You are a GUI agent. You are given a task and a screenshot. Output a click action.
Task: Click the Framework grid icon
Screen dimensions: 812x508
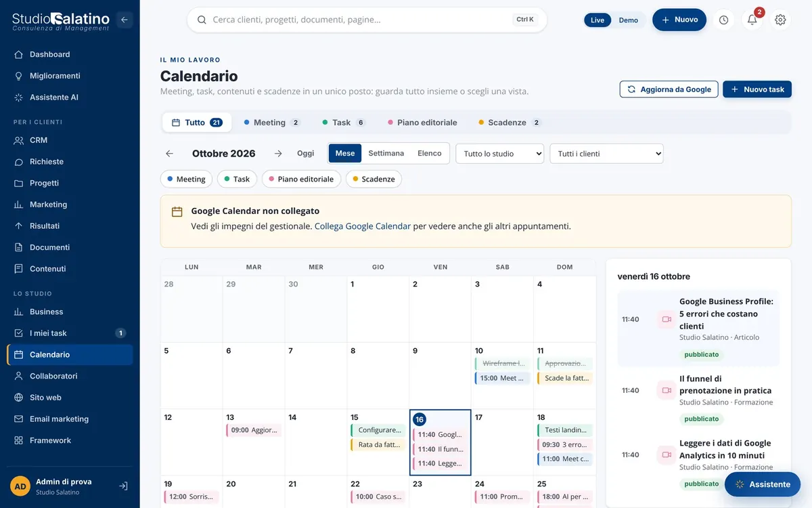pos(18,440)
